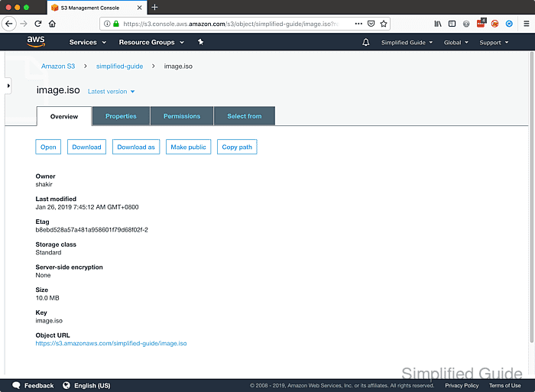The image size is (535, 392).
Task: Click the Storage class value Standard
Action: tap(48, 252)
